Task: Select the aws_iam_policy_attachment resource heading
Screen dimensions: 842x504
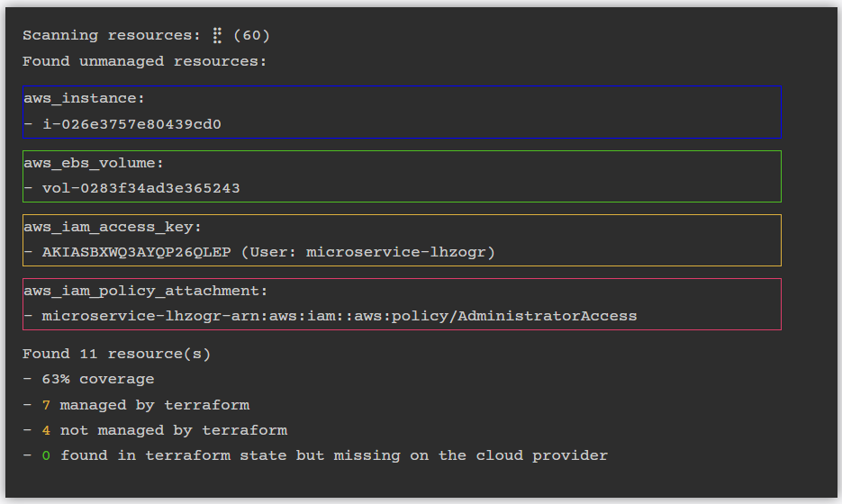Action: [x=146, y=292]
